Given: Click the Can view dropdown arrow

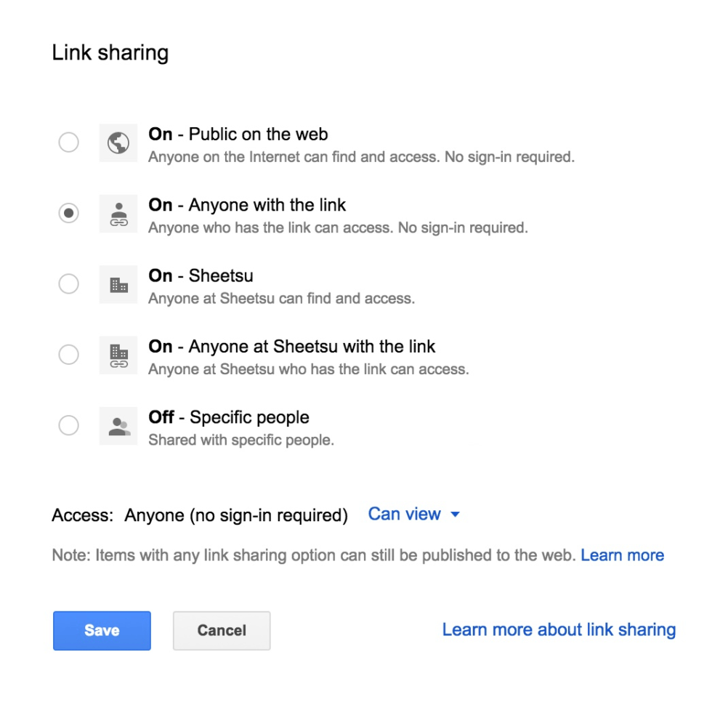Looking at the screenshot, I should (x=455, y=514).
